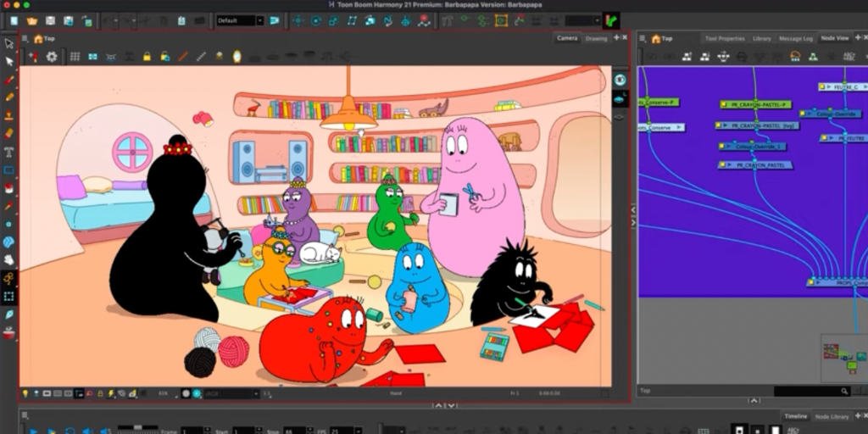The width and height of the screenshot is (868, 434).
Task: Open Node View hamburger menu
Action: click(643, 39)
